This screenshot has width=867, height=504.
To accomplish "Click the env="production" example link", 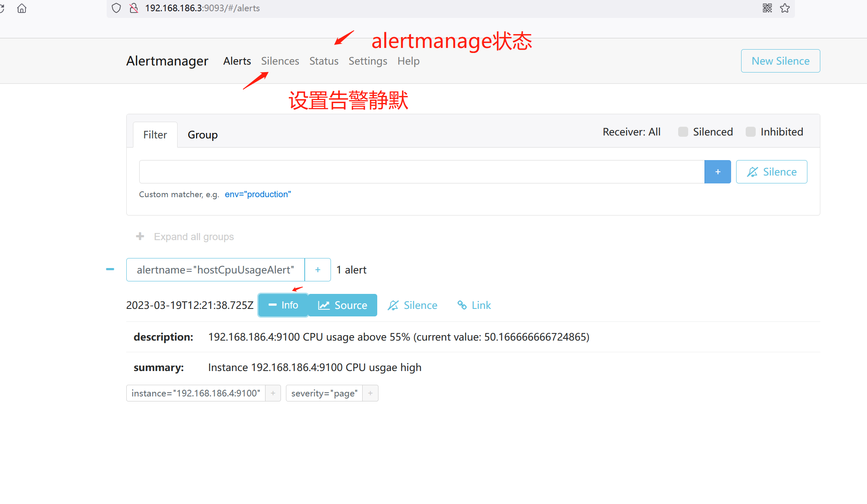I will [x=258, y=194].
